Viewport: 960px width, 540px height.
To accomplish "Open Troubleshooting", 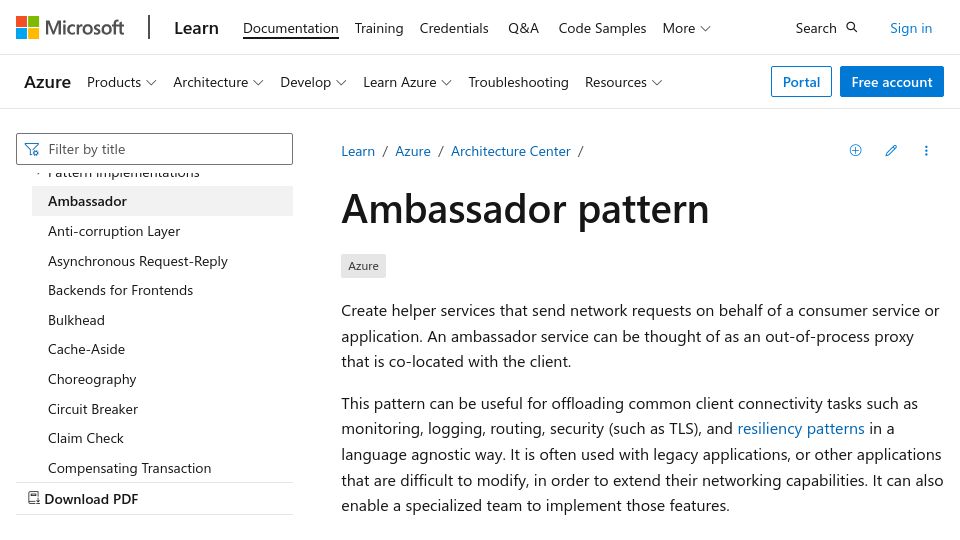I will tap(518, 82).
